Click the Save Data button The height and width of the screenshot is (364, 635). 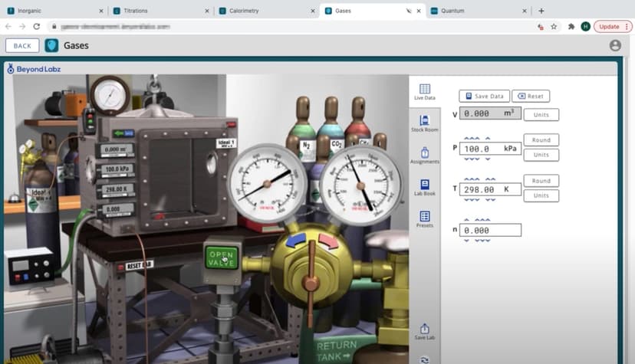pos(484,97)
